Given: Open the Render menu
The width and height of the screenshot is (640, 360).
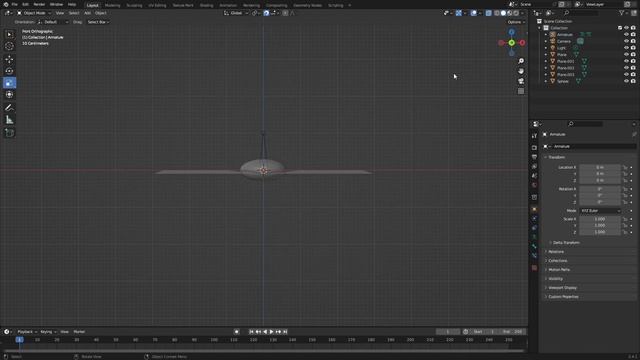Looking at the screenshot, I should (39, 4).
